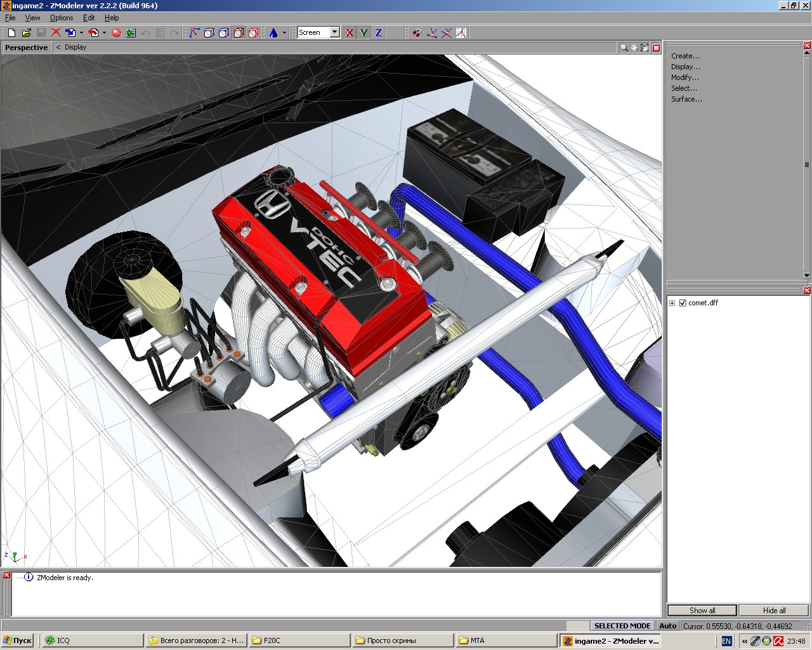Uncheck the comet.dff visibility checkbox
This screenshot has height=650, width=812.
(683, 303)
